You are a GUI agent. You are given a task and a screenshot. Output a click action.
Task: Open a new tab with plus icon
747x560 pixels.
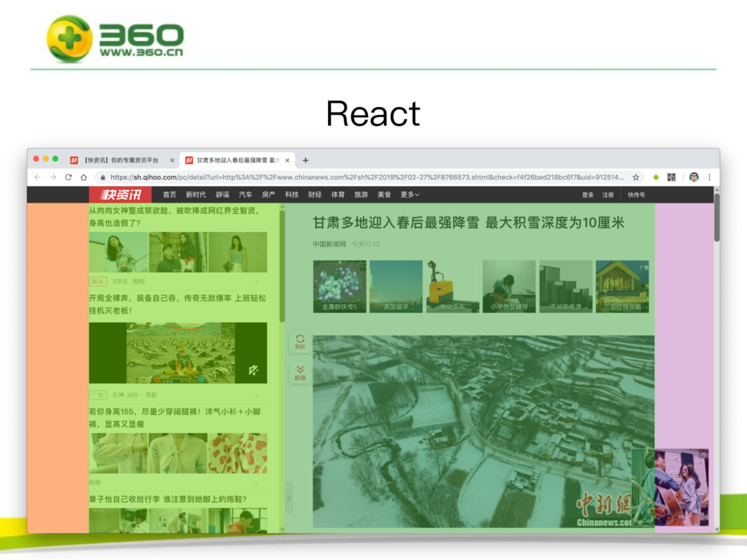(306, 160)
